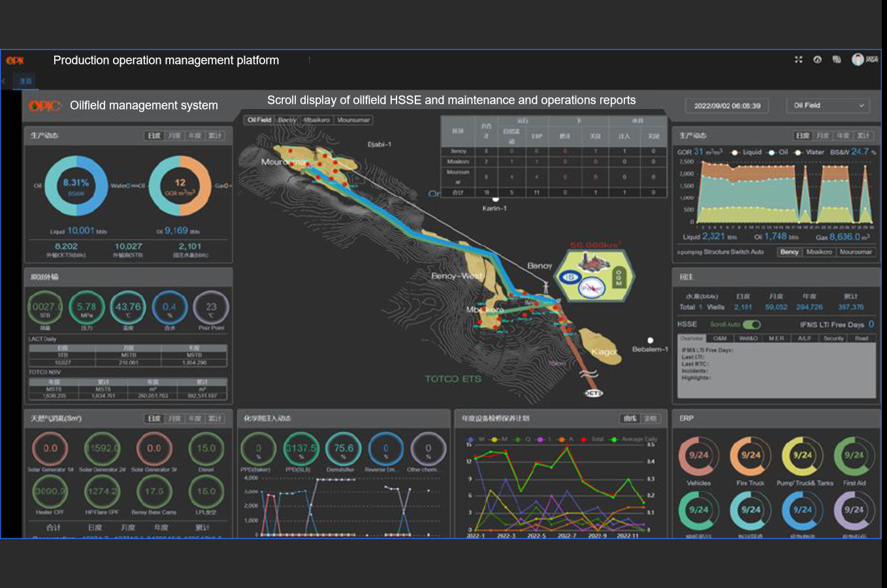Click the Heater CPF gauge
The height and width of the screenshot is (588, 887).
[x=50, y=491]
